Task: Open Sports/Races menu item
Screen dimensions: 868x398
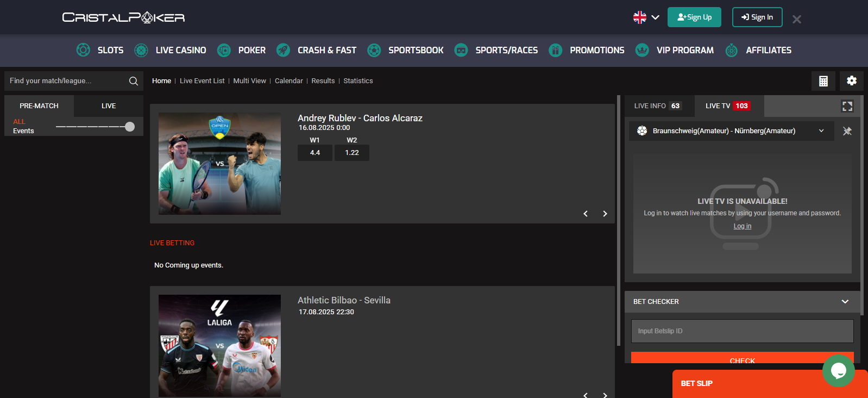Action: (507, 50)
